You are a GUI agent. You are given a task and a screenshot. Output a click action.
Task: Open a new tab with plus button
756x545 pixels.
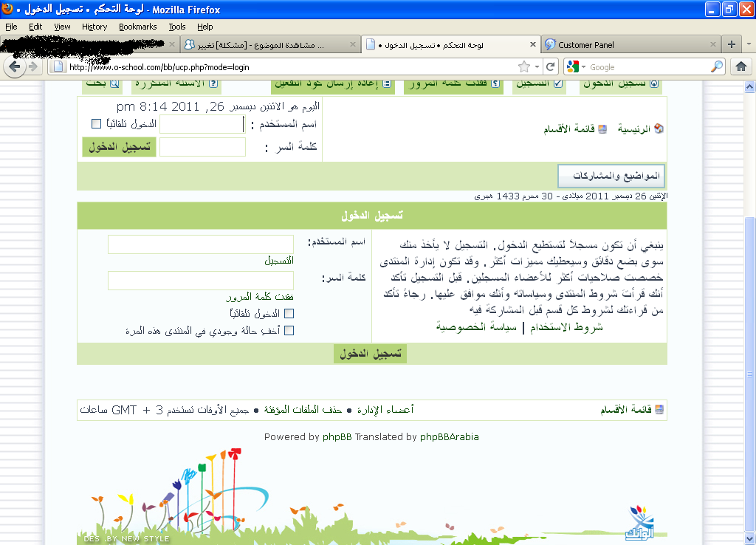click(731, 44)
